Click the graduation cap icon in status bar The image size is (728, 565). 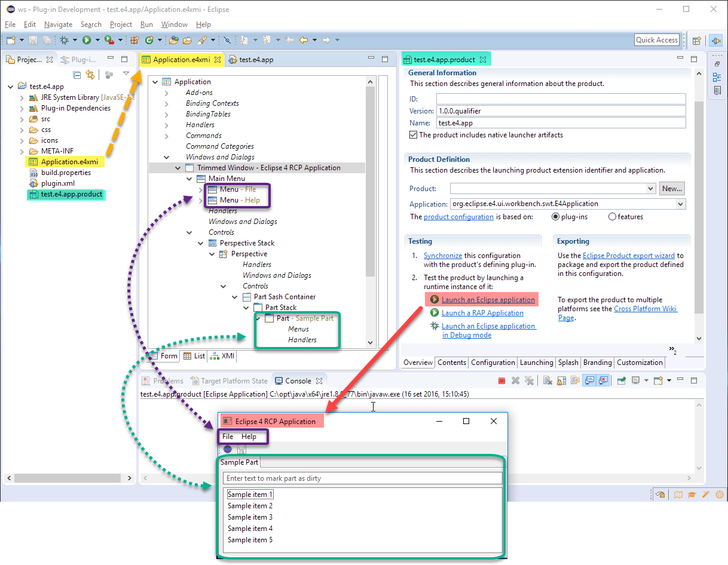[692, 494]
